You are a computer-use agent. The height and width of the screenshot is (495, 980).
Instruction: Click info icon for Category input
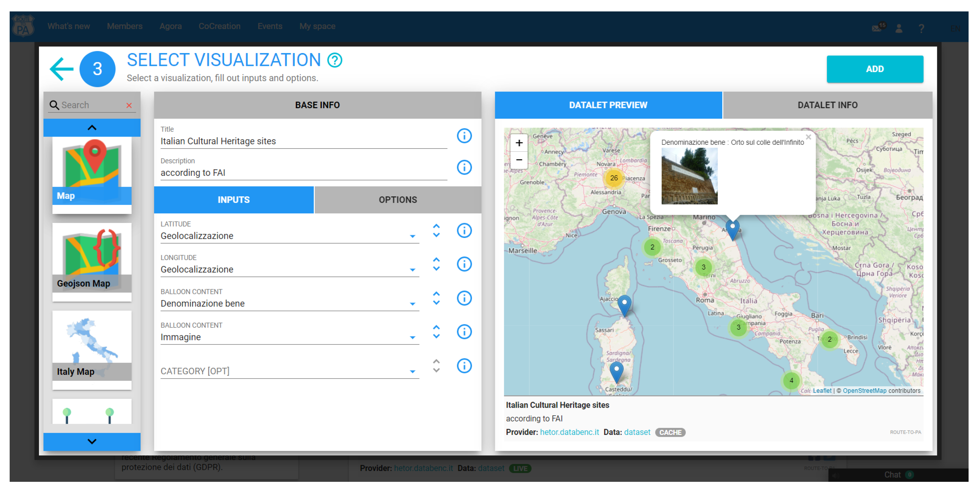[x=464, y=366]
